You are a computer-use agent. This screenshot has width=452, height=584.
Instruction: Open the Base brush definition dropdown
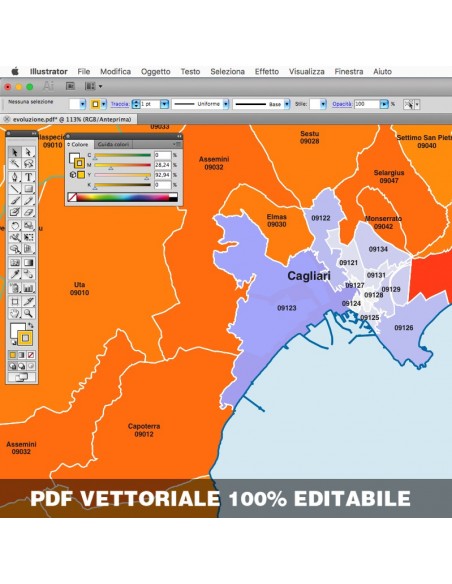(287, 104)
